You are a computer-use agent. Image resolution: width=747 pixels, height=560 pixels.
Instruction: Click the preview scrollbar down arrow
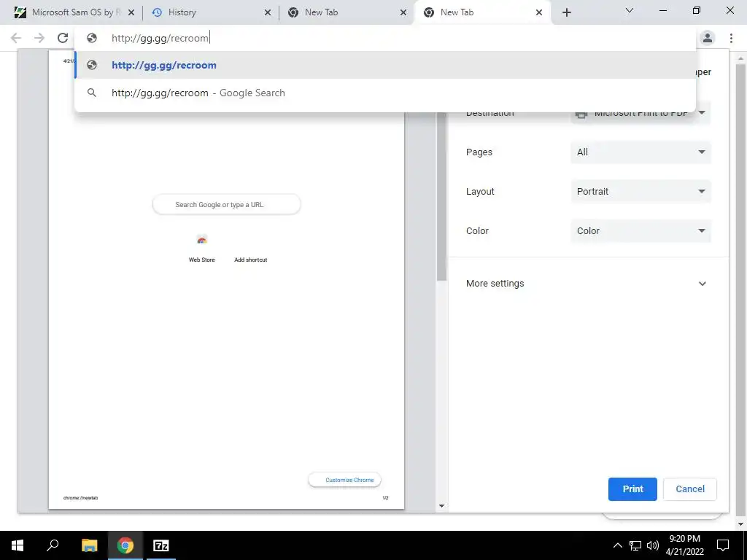tap(441, 506)
